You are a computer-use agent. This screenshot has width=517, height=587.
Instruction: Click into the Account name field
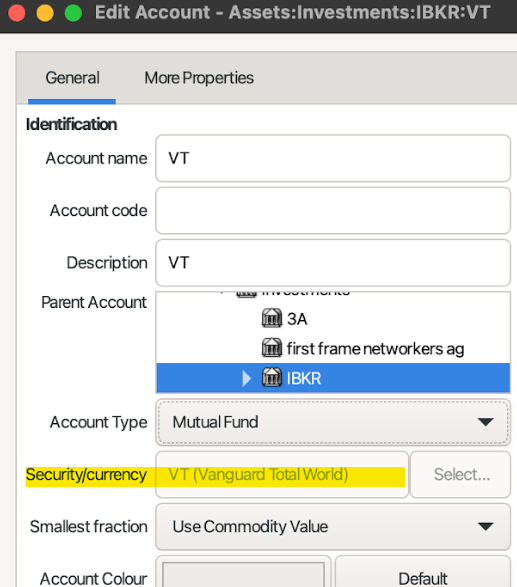tap(333, 158)
